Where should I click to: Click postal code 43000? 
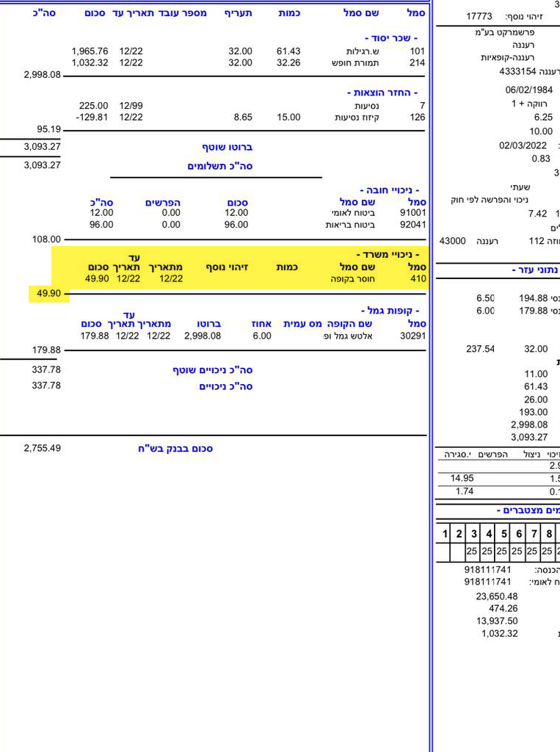pos(453,241)
